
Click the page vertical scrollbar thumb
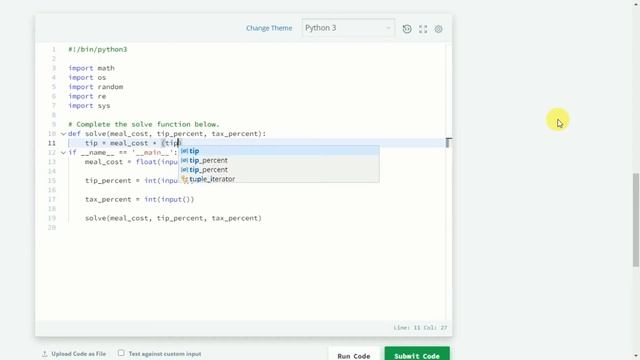coord(636,220)
